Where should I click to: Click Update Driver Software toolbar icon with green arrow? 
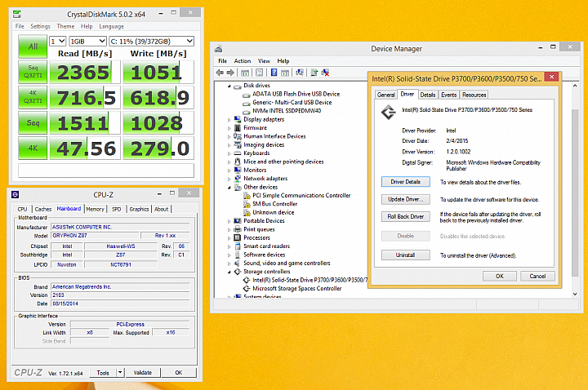[x=314, y=73]
